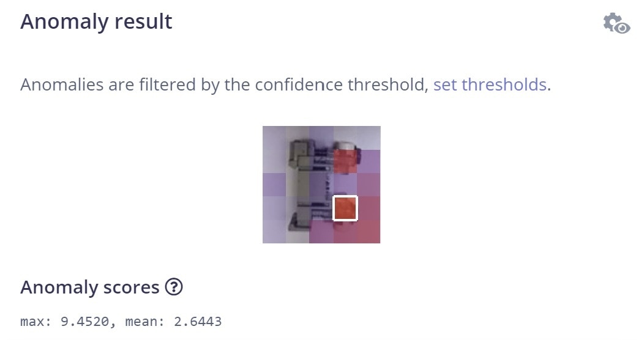
Task: Click the help question mark beside Anomaly scores
Action: 174,287
